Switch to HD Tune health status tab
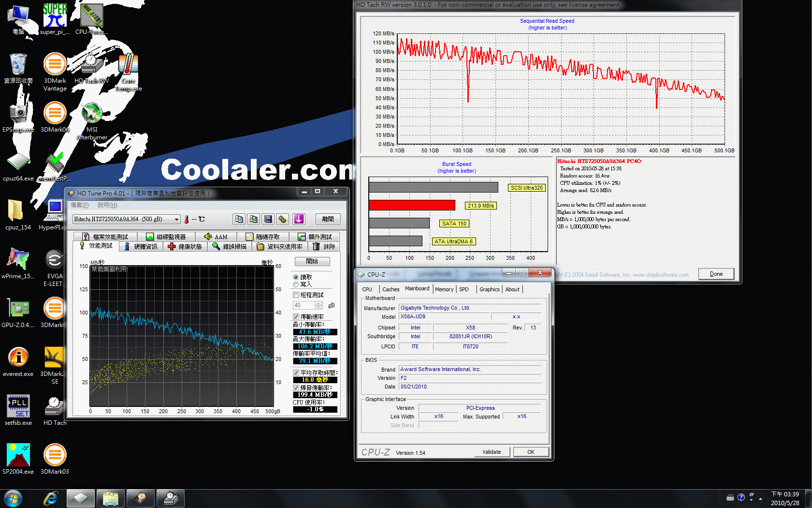The width and height of the screenshot is (812, 508). coord(185,247)
